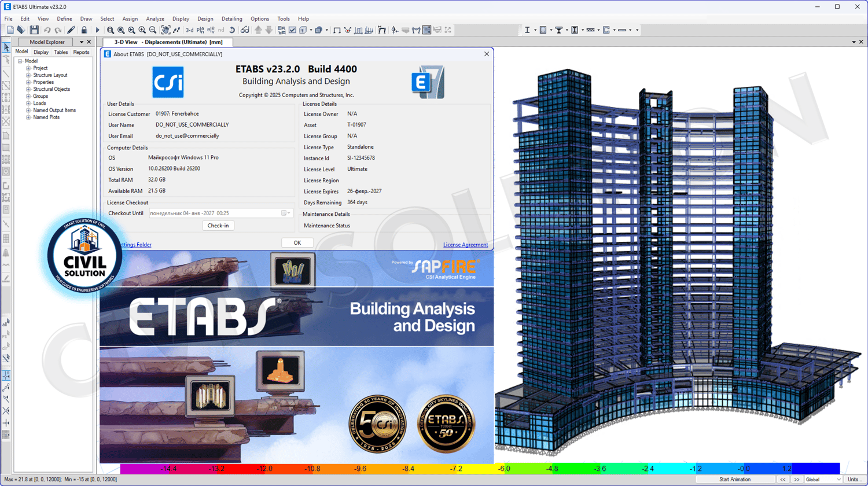The image size is (868, 486).
Task: Expand the Properties tree node
Action: (x=28, y=82)
